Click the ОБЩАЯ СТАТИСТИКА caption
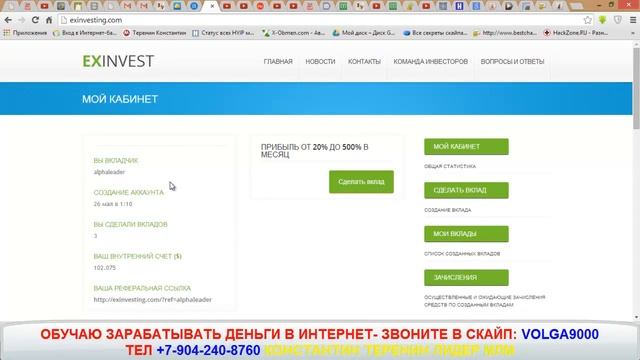Viewport: 640px width, 360px height. [450, 167]
